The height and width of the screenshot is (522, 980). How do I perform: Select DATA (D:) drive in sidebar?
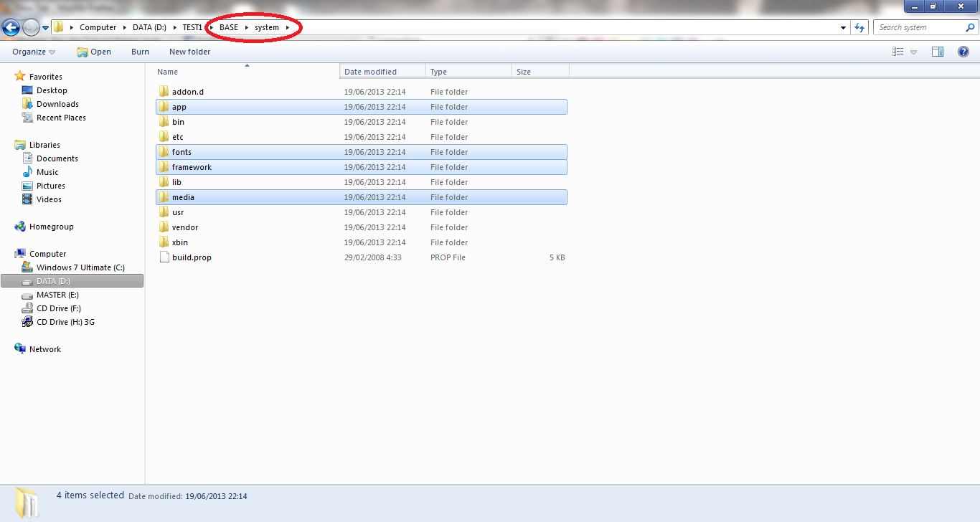pos(72,281)
